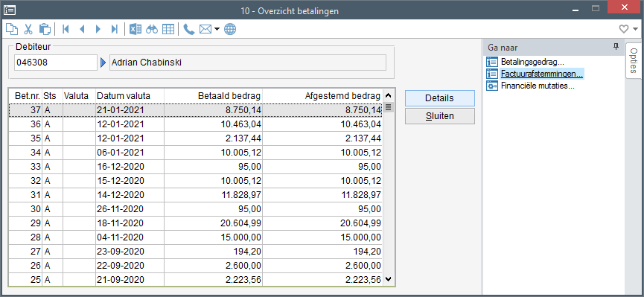Open the favorites dropdown arrow
Screen dimensions: 644x297
(x=635, y=29)
